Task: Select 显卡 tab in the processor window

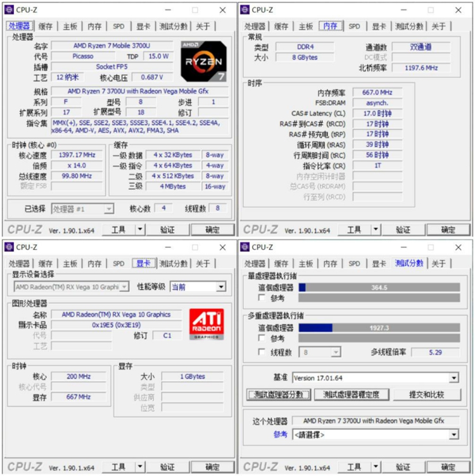Action: click(143, 27)
